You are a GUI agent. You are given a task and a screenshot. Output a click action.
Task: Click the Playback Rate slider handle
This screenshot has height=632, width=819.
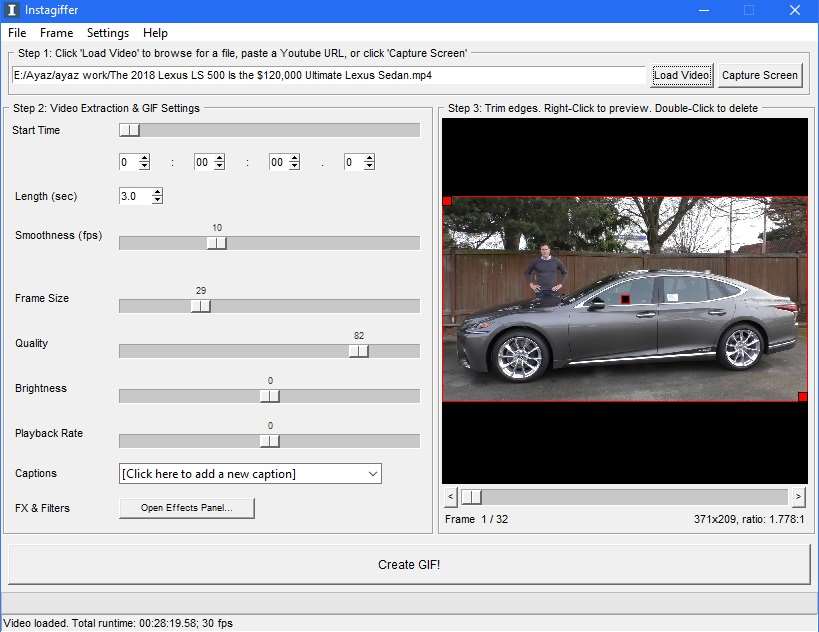(x=270, y=441)
